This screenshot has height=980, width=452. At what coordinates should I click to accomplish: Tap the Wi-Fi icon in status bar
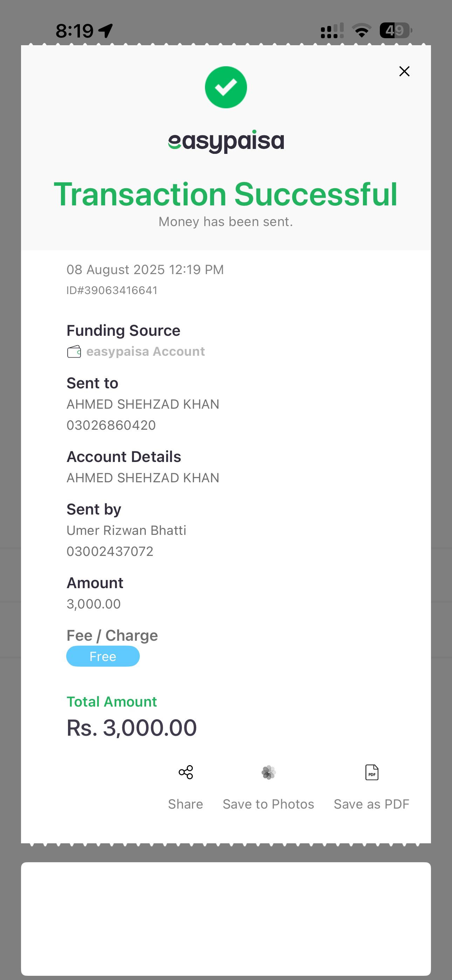pos(362,30)
